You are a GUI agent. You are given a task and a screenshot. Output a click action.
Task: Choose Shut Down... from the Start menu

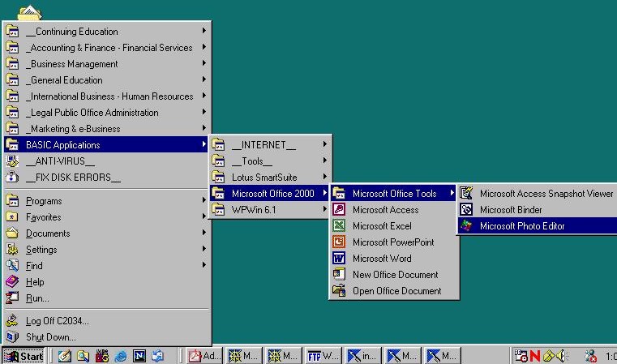coord(106,337)
